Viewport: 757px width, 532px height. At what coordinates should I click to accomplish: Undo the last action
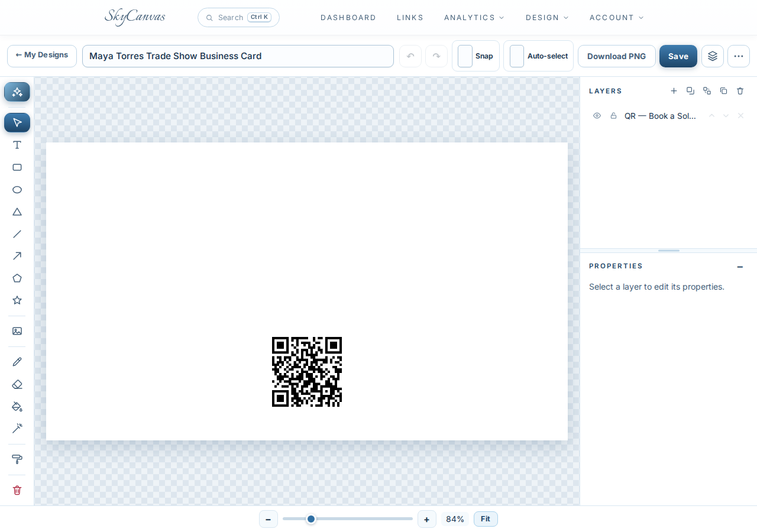coord(410,56)
